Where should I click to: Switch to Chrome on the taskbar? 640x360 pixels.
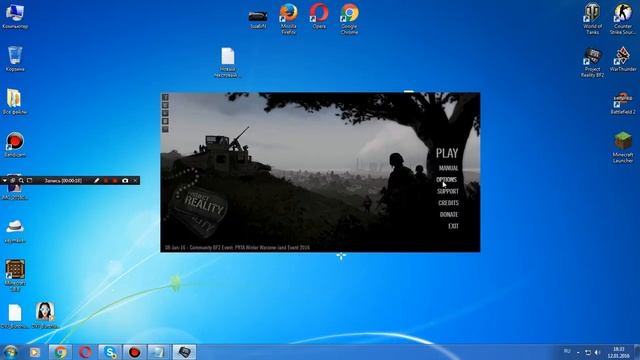60,352
